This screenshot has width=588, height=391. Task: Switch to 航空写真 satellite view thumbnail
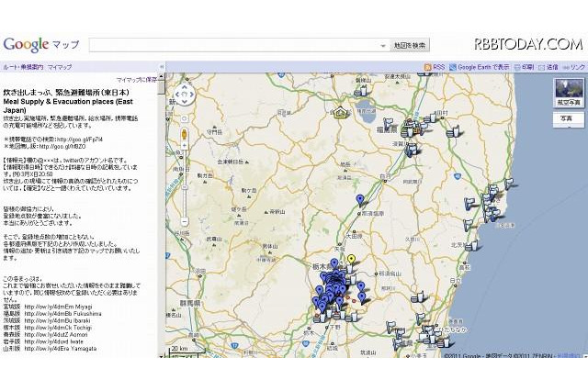tap(569, 93)
